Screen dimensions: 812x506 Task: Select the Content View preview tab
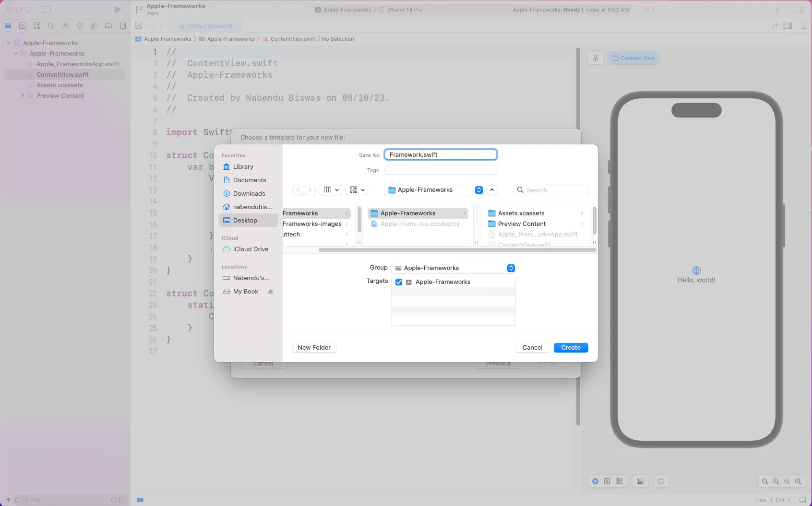[x=633, y=58]
